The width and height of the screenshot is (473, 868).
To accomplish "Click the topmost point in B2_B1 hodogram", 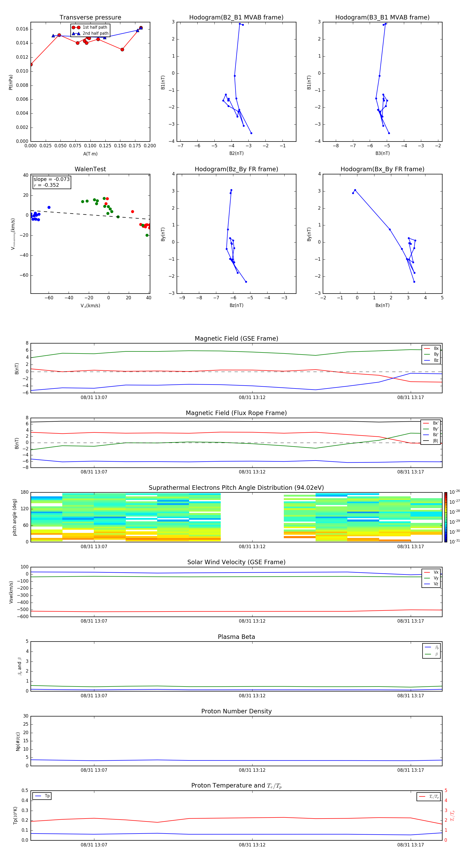I will click(240, 24).
